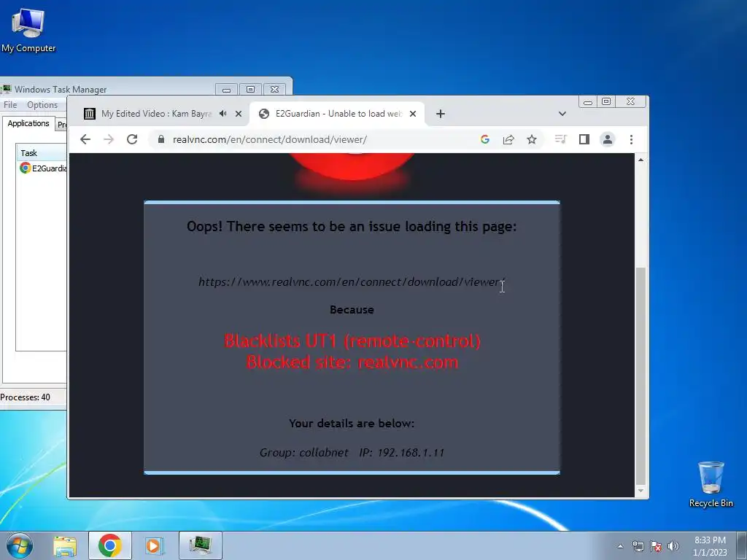
Task: Open Windows Explorer from the taskbar
Action: click(x=65, y=545)
